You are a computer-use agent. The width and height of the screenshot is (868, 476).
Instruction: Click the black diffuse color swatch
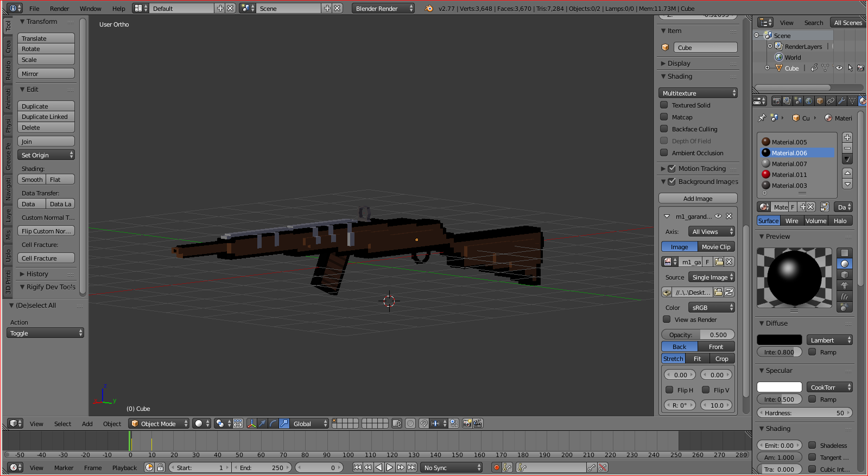tap(779, 340)
